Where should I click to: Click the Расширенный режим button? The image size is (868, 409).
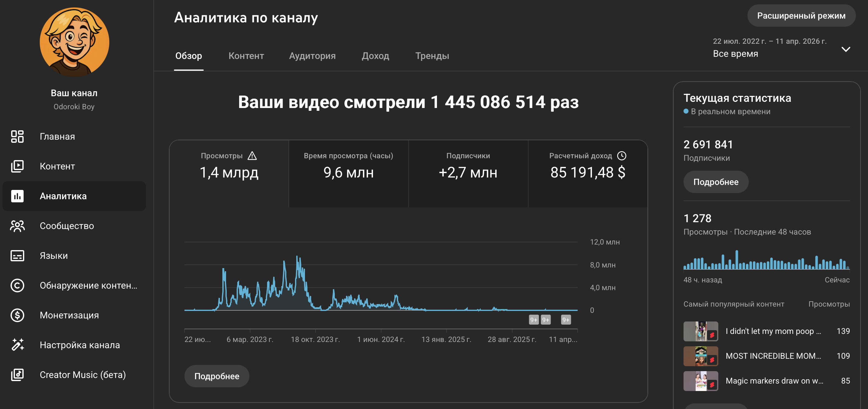[x=801, y=16]
